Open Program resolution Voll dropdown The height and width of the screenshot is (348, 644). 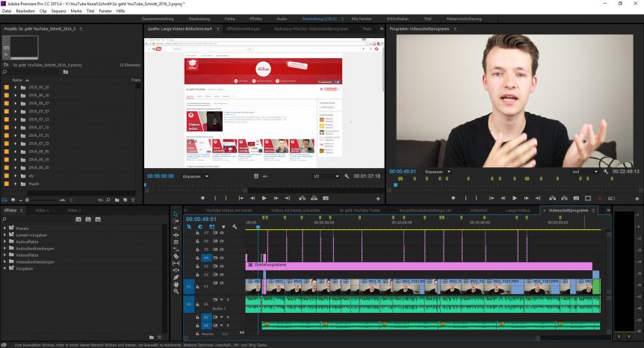coord(585,172)
